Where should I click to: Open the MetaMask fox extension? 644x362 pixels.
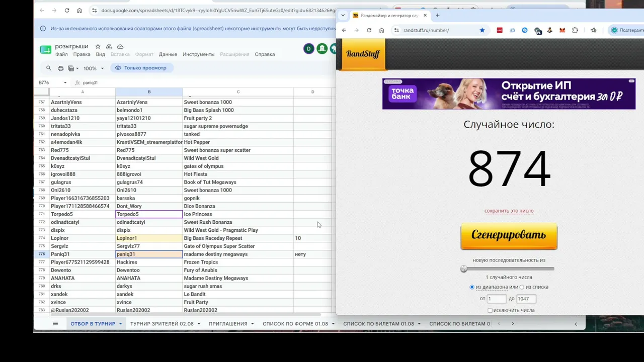pyautogui.click(x=562, y=30)
